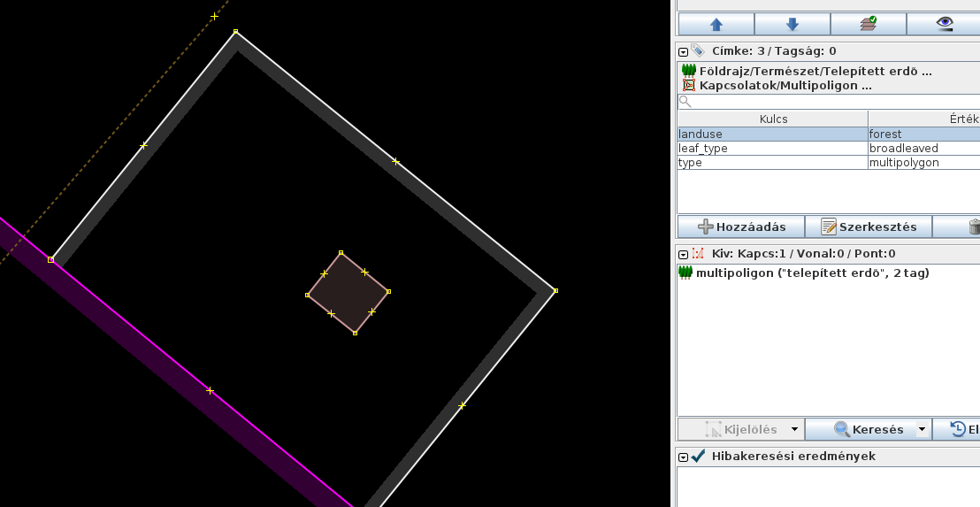Click the history button beside Keresés
This screenshot has height=507, width=980.
tap(958, 429)
